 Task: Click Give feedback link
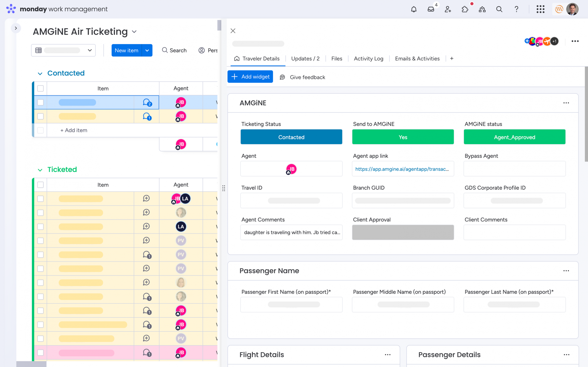307,77
